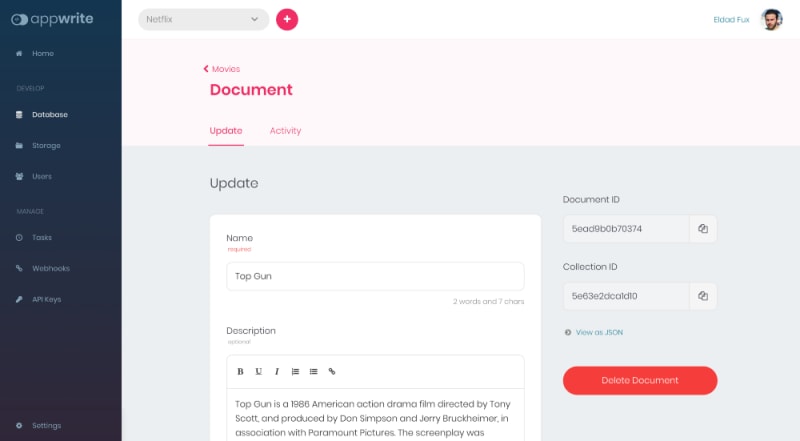Image resolution: width=800 pixels, height=441 pixels.
Task: Click the back chevron beside Movies
Action: pyautogui.click(x=206, y=69)
